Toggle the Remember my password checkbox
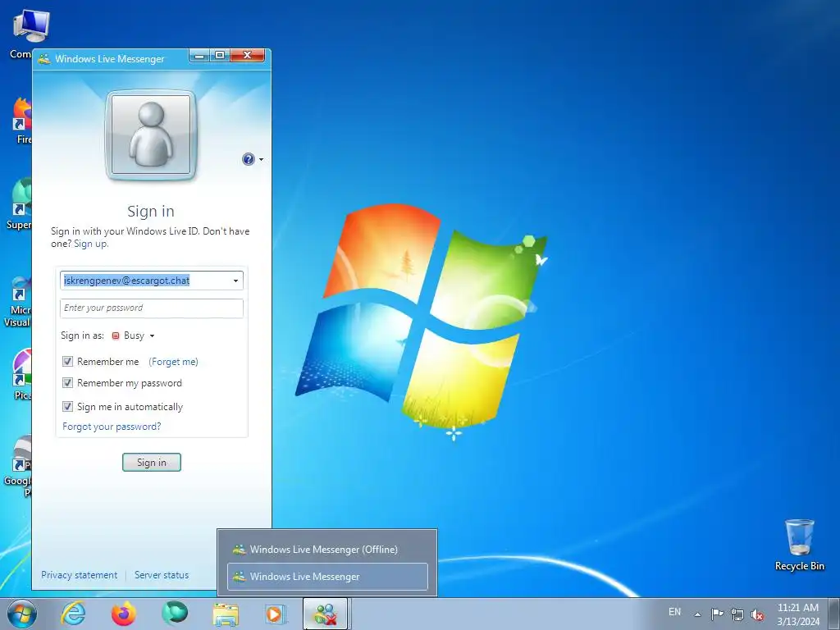Image resolution: width=840 pixels, height=630 pixels. coord(67,383)
